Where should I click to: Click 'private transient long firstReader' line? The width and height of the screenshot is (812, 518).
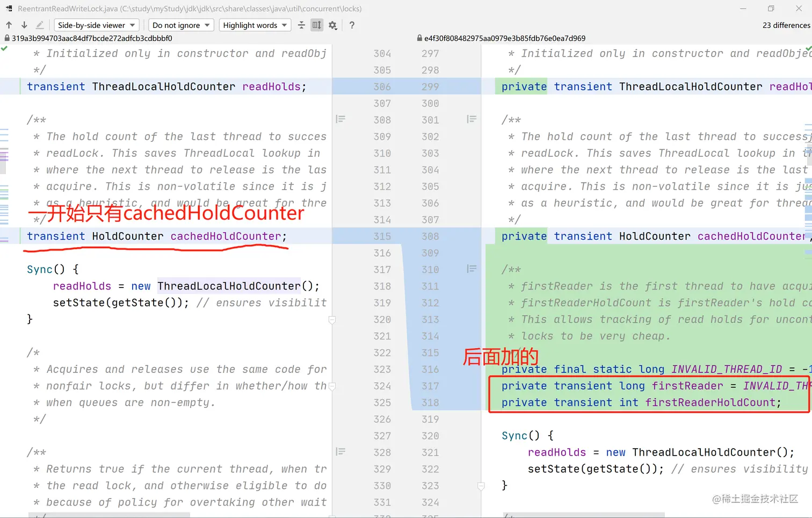click(656, 386)
